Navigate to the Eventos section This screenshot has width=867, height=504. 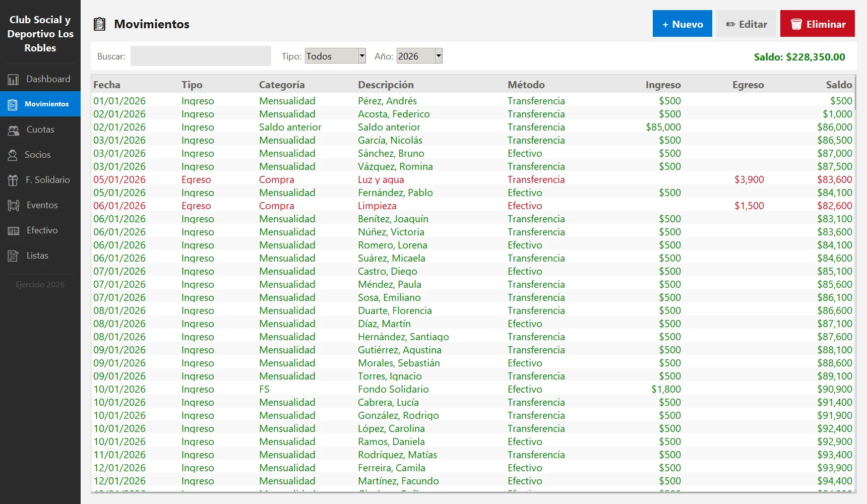point(40,205)
